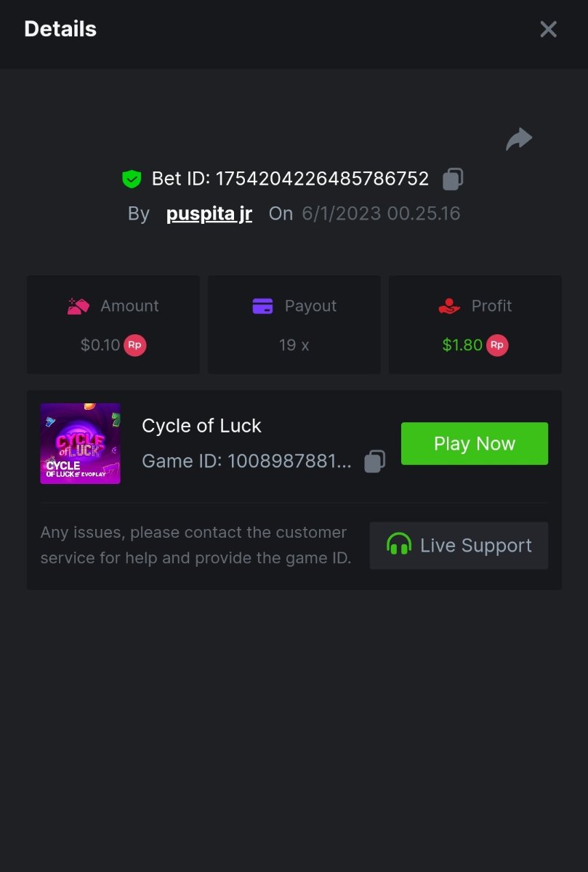The height and width of the screenshot is (872, 588).
Task: Click the Bet ID number text
Action: (x=322, y=179)
